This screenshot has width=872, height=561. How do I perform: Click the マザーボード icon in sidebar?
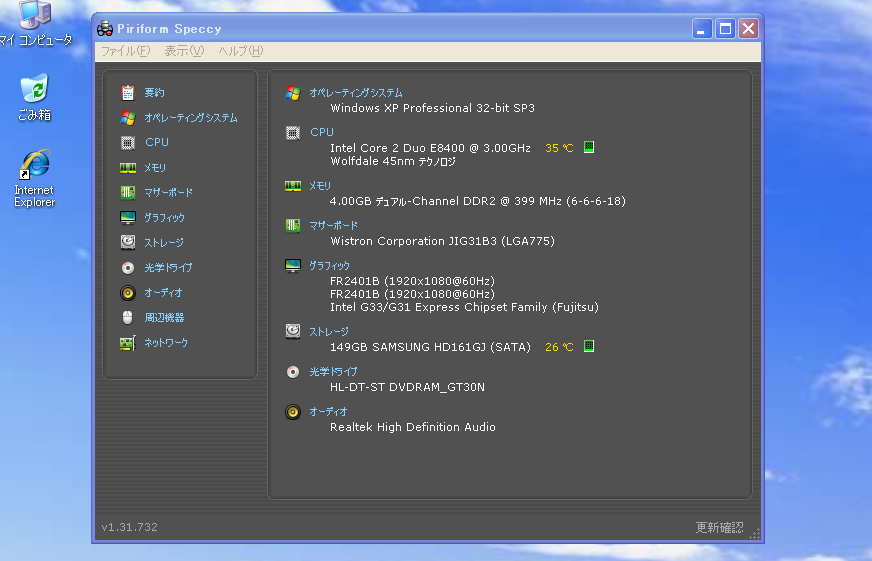(x=128, y=192)
